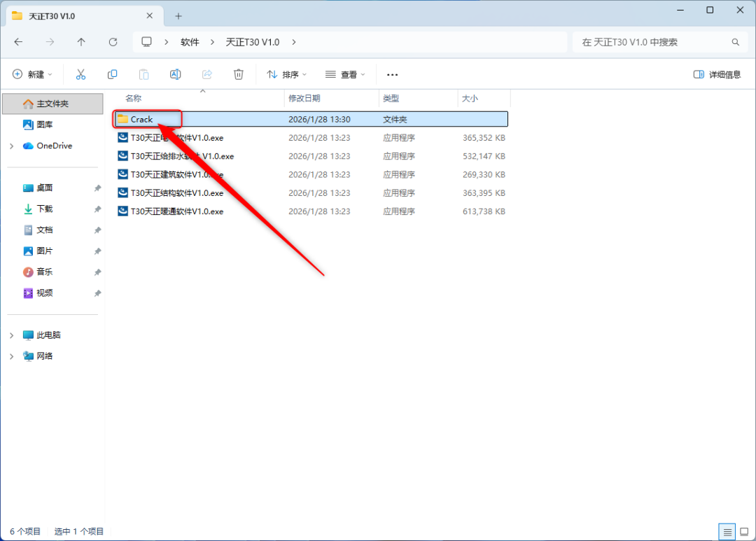Viewport: 756px width, 541px height.
Task: Select T30天正结构软件V1.0.exe file
Action: tap(311, 193)
